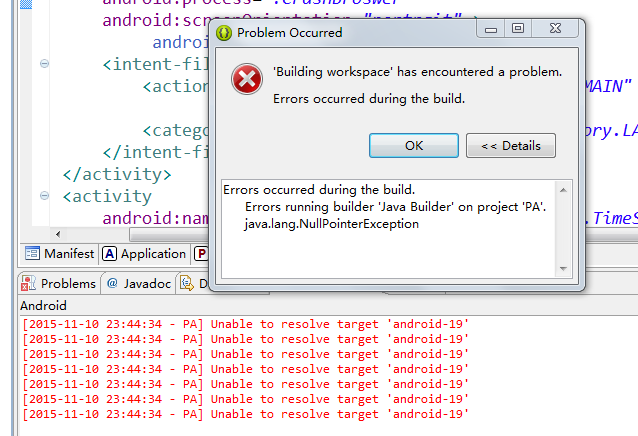Click the Application tab's A icon
The image size is (638, 436).
pos(109,254)
